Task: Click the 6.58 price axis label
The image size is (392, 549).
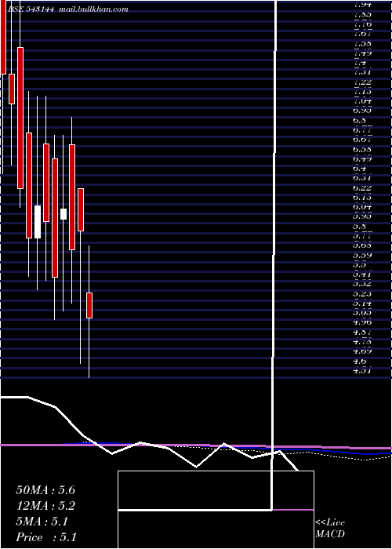Action: point(362,150)
